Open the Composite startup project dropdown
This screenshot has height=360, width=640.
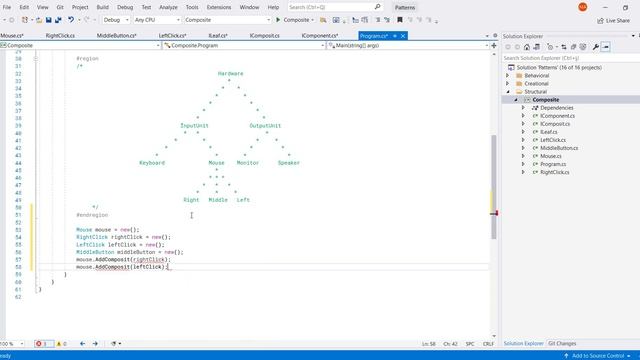click(227, 20)
